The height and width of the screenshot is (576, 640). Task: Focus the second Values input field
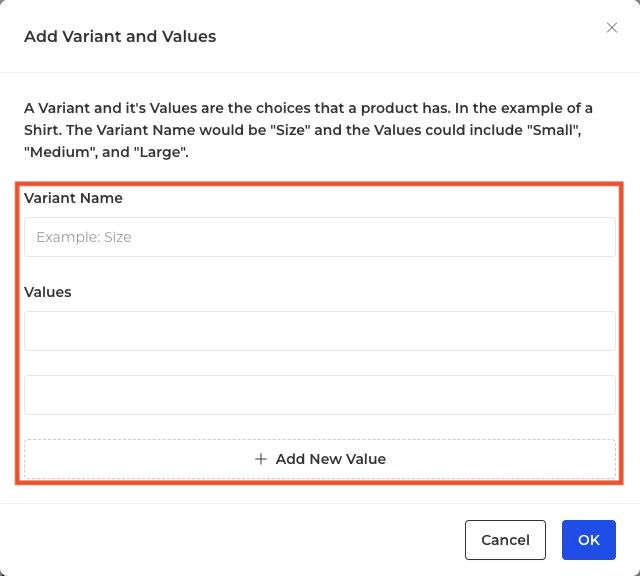(x=320, y=395)
